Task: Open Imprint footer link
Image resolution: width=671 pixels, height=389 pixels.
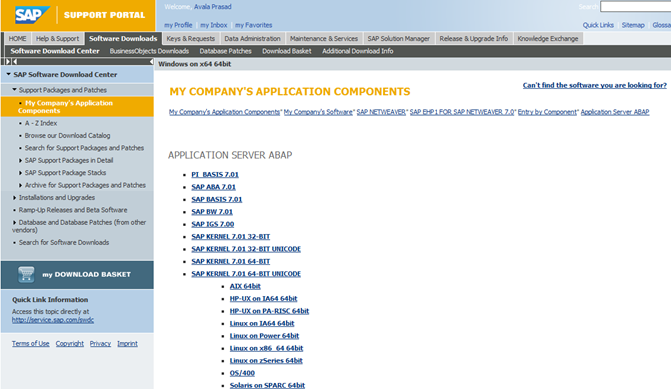Action: 128,343
